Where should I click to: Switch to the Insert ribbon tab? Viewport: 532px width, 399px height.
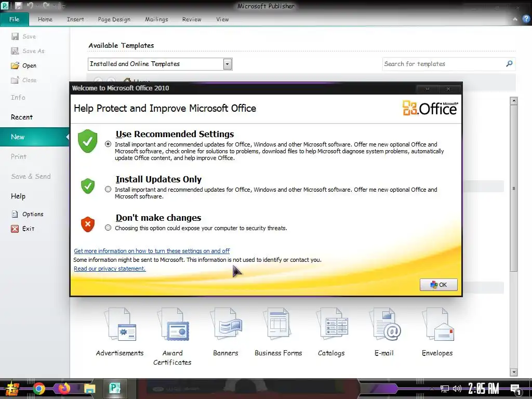coord(75,19)
